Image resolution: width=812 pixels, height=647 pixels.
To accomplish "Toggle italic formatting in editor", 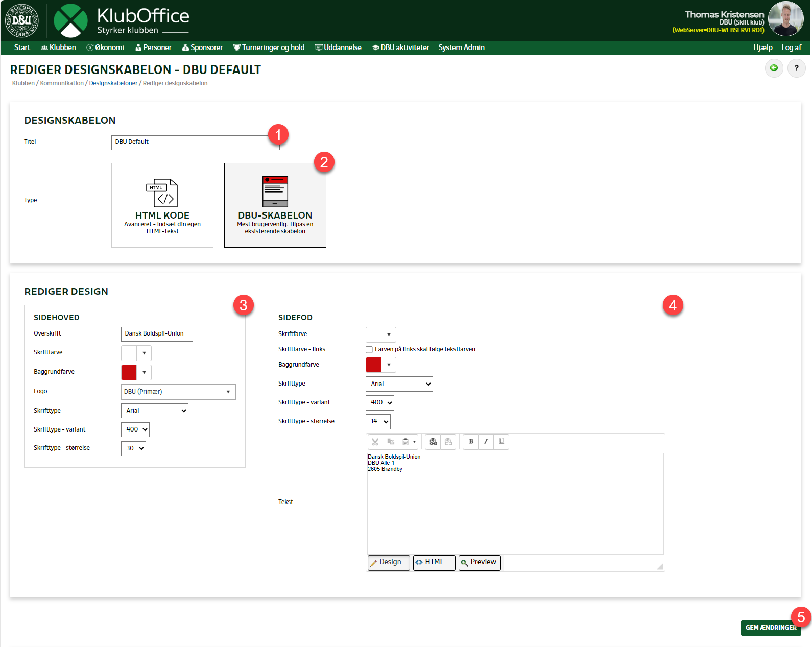I will 486,442.
